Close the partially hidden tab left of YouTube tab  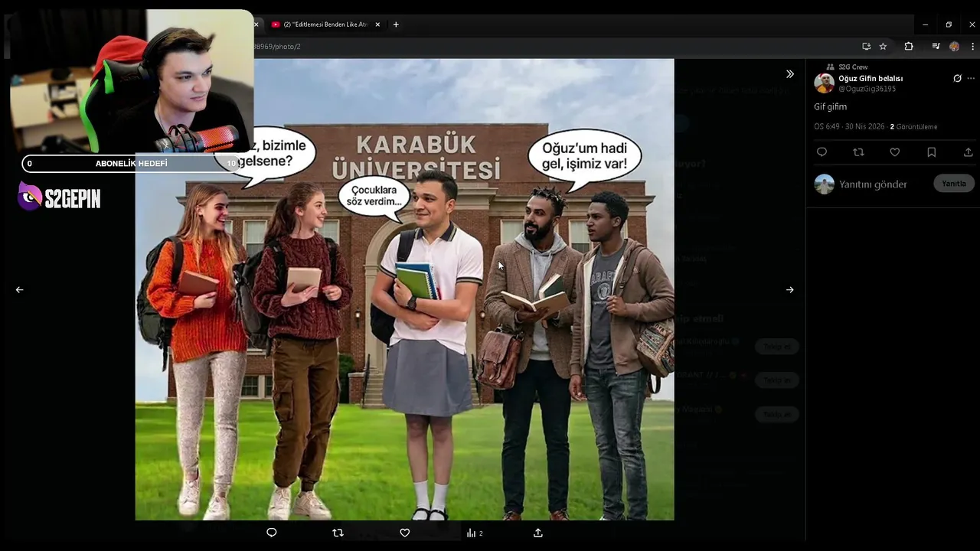[256, 24]
